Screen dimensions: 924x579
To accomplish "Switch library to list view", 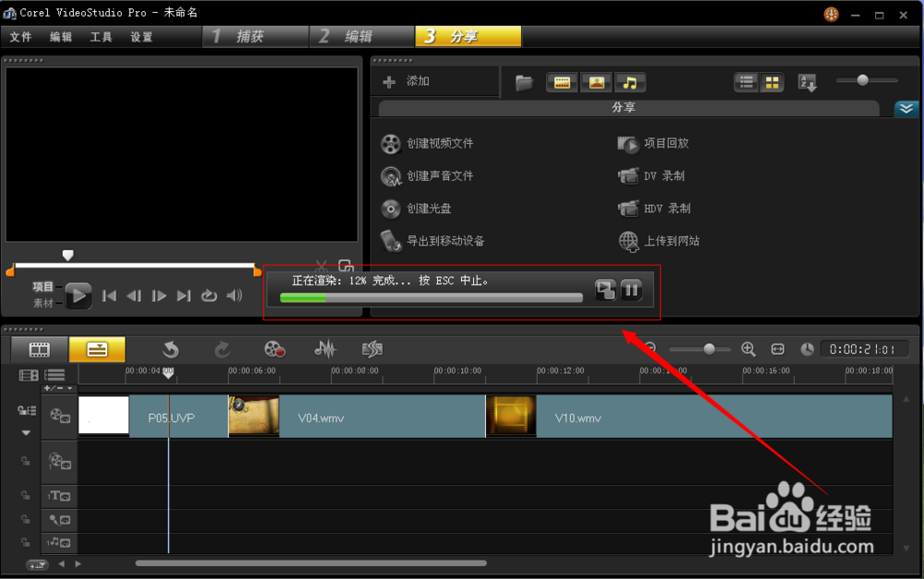I will [x=746, y=82].
